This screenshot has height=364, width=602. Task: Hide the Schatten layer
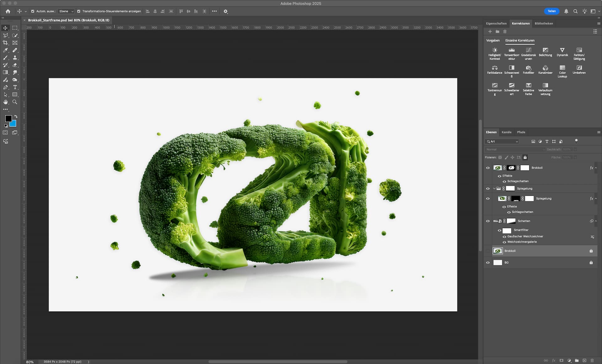pos(488,221)
